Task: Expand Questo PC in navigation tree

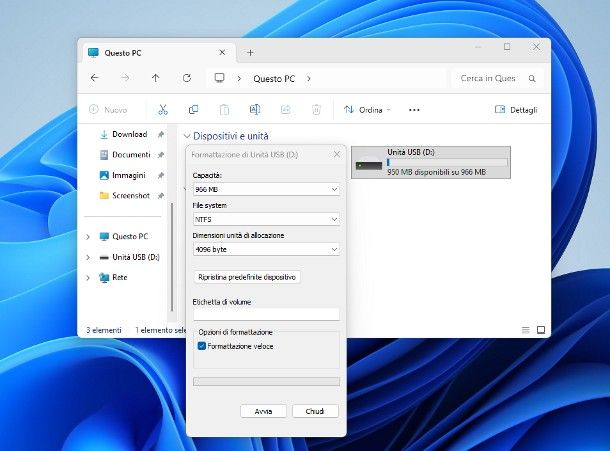Action: click(x=88, y=237)
